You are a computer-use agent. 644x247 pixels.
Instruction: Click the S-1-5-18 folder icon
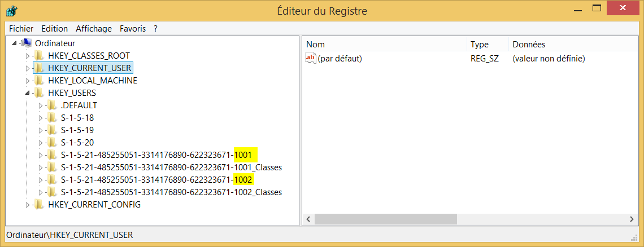click(x=52, y=118)
